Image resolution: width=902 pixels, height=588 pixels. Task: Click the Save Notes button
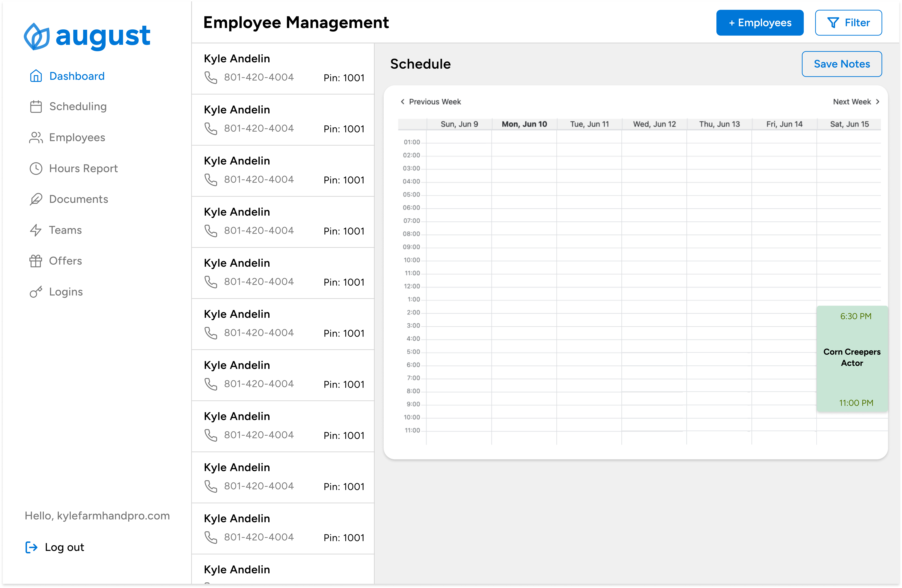tap(841, 64)
